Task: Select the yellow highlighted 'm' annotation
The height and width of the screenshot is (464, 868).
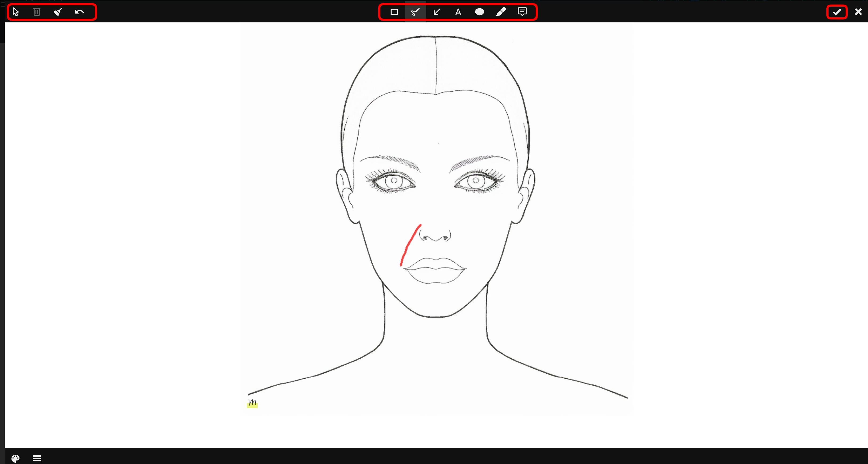Action: point(252,403)
